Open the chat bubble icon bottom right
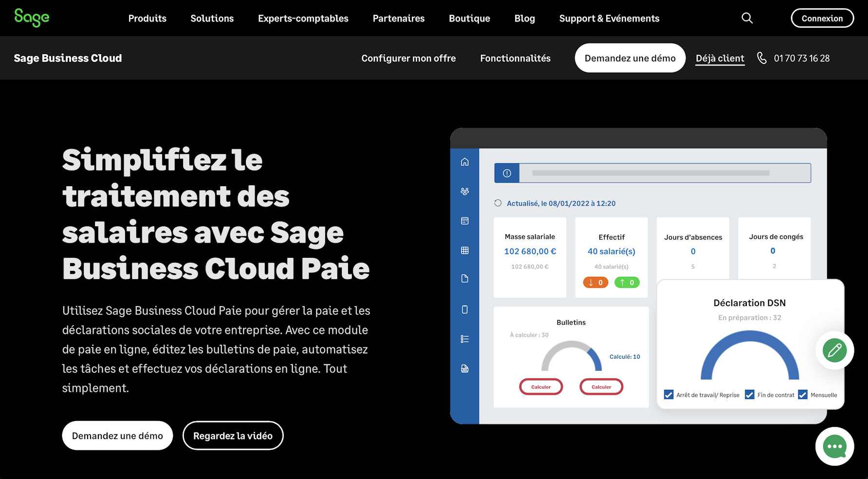 pyautogui.click(x=834, y=446)
